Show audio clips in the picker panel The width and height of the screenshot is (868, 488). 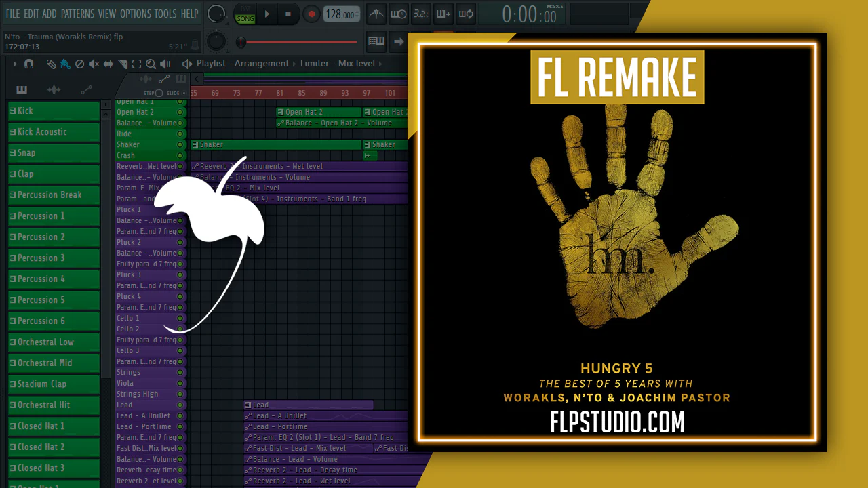[x=54, y=89]
